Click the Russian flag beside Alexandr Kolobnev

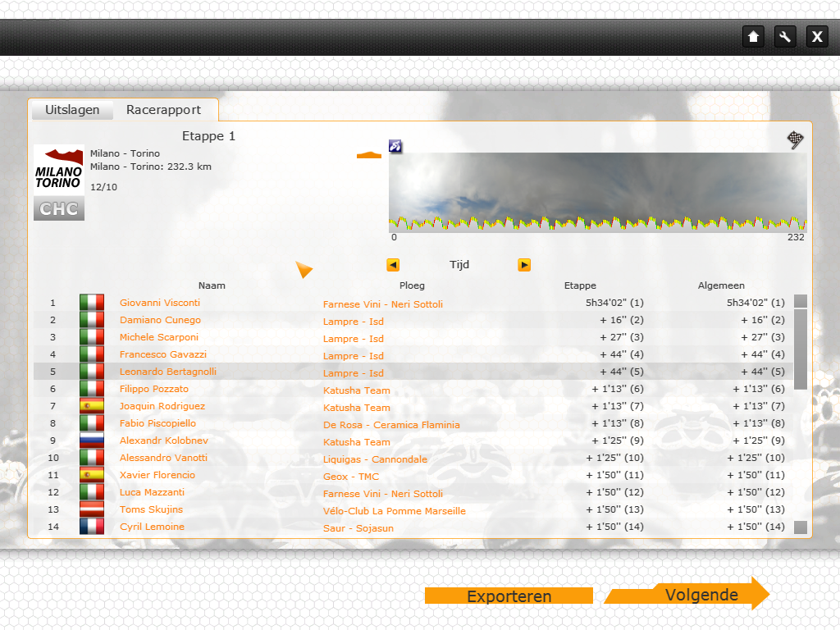pos(92,441)
